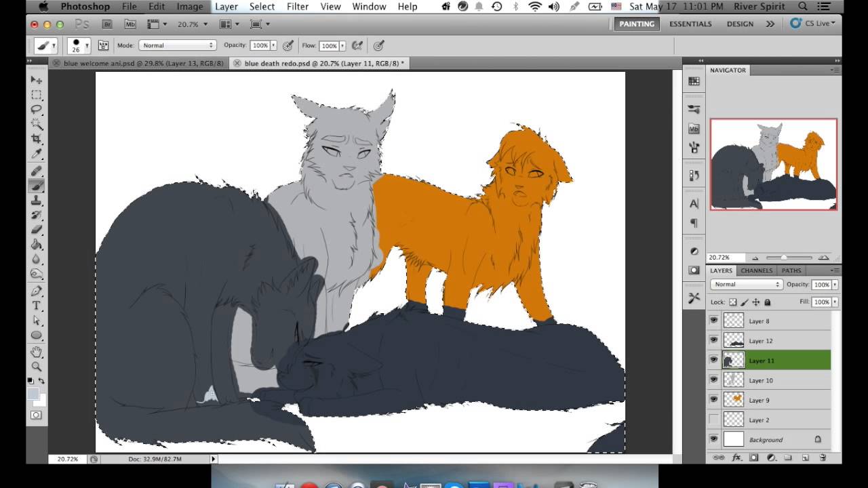Select the Paint Bucket tool
The image size is (868, 488).
37,245
